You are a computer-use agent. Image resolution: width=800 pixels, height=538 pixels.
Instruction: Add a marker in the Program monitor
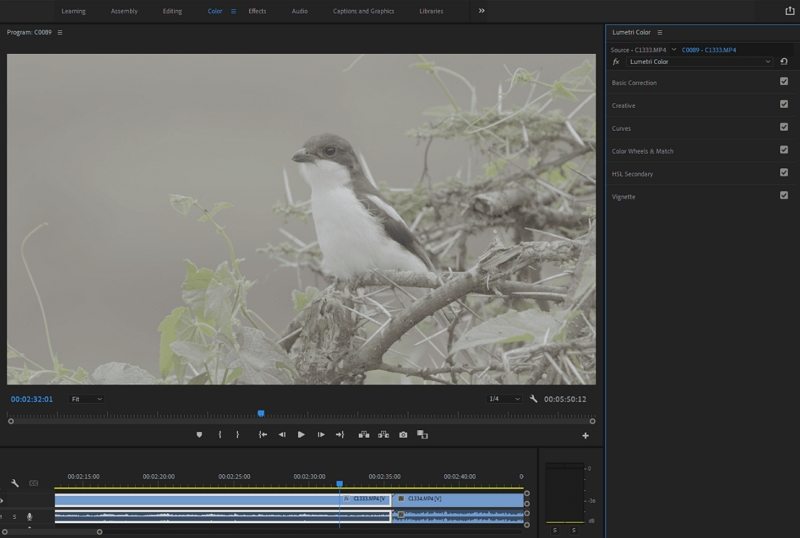click(199, 435)
